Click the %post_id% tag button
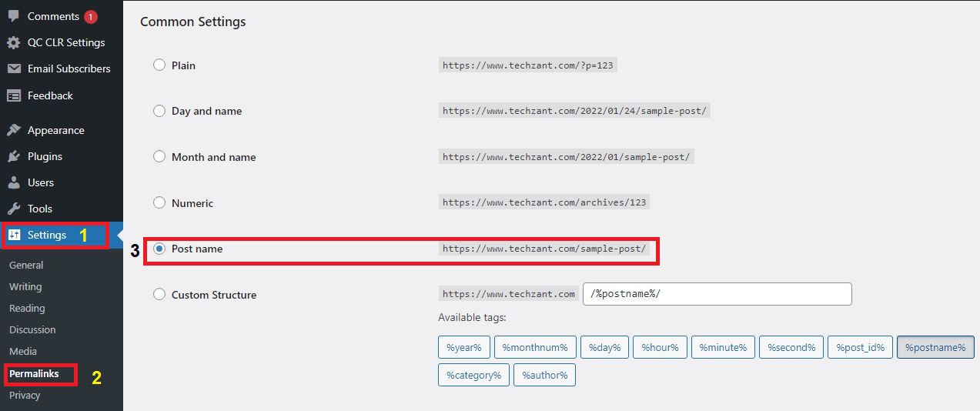This screenshot has height=411, width=980. click(861, 347)
